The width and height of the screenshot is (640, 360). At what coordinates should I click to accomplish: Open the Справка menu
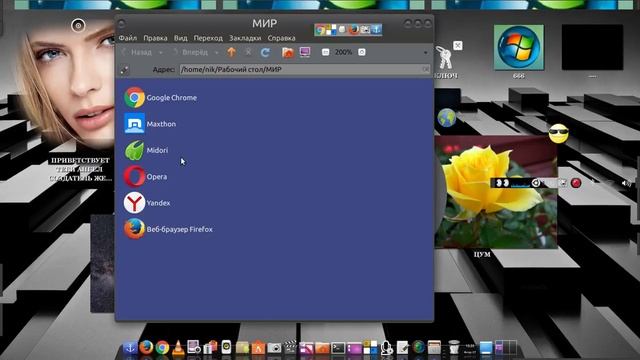pyautogui.click(x=282, y=38)
